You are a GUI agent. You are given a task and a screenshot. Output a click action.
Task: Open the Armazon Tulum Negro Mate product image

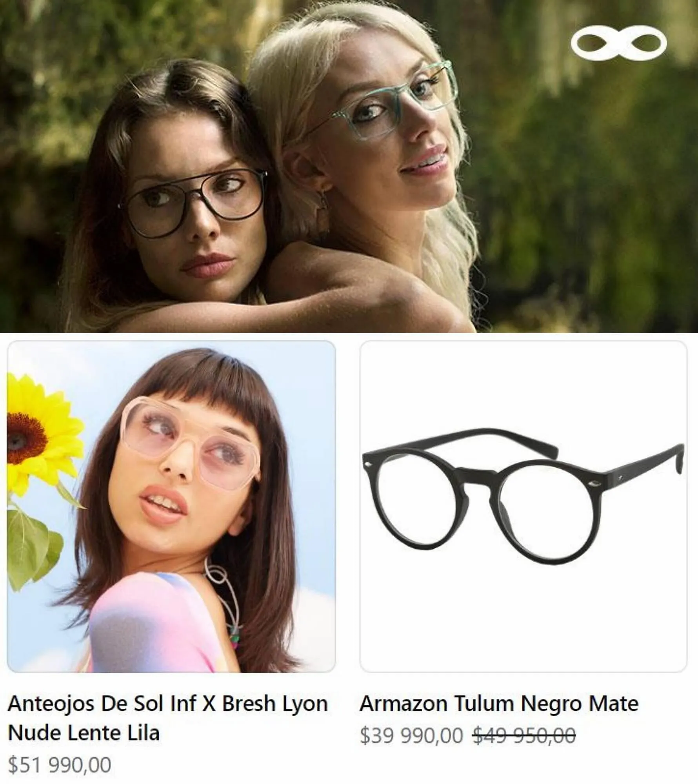[x=523, y=506]
